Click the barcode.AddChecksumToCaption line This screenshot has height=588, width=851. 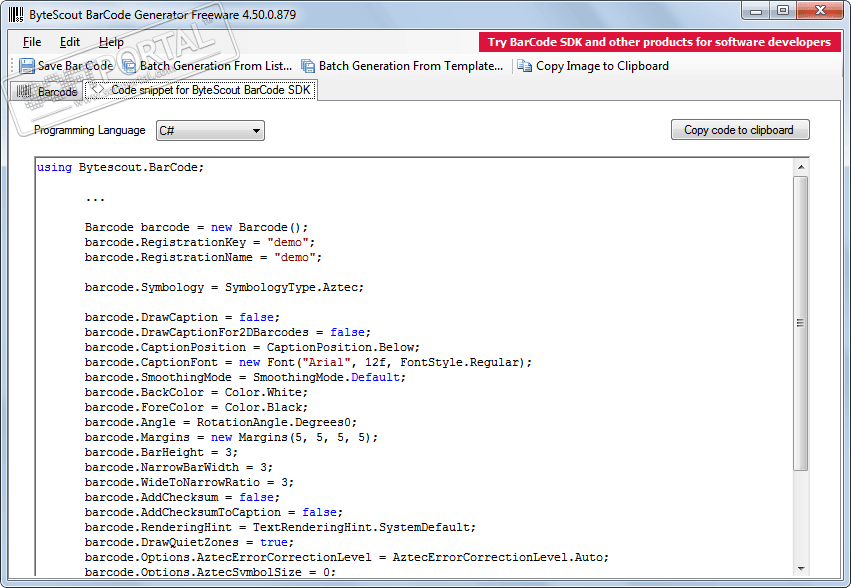[214, 513]
